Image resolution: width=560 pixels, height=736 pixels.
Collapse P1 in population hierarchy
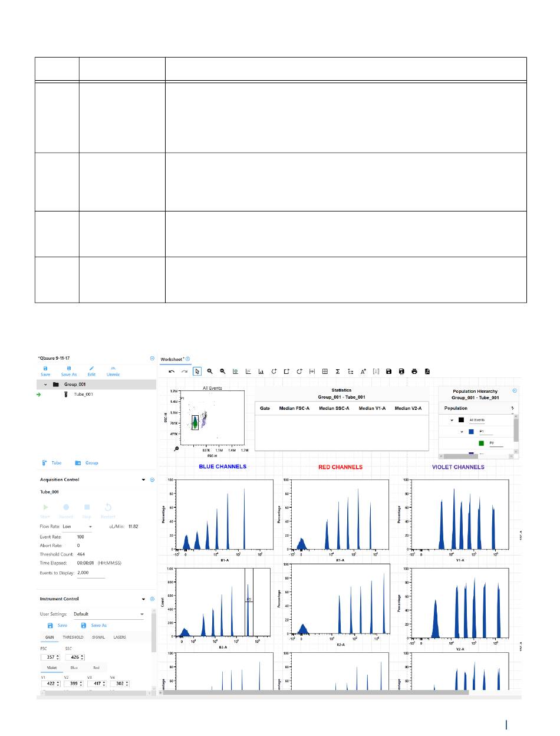tap(462, 431)
